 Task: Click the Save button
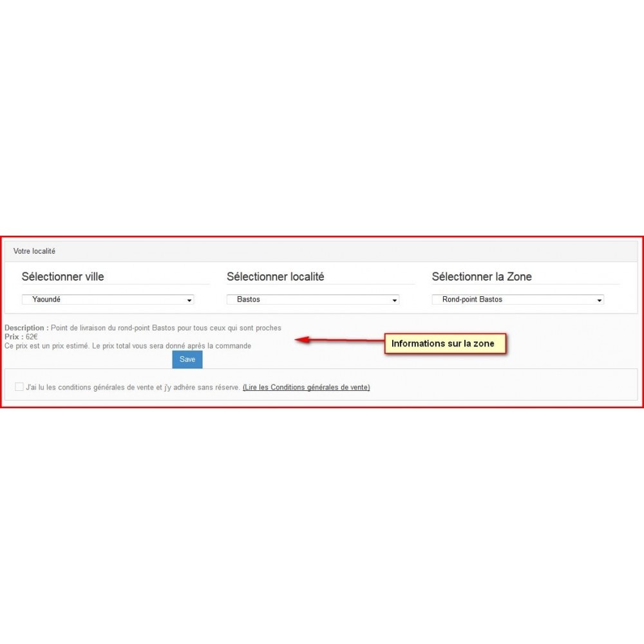point(187,359)
